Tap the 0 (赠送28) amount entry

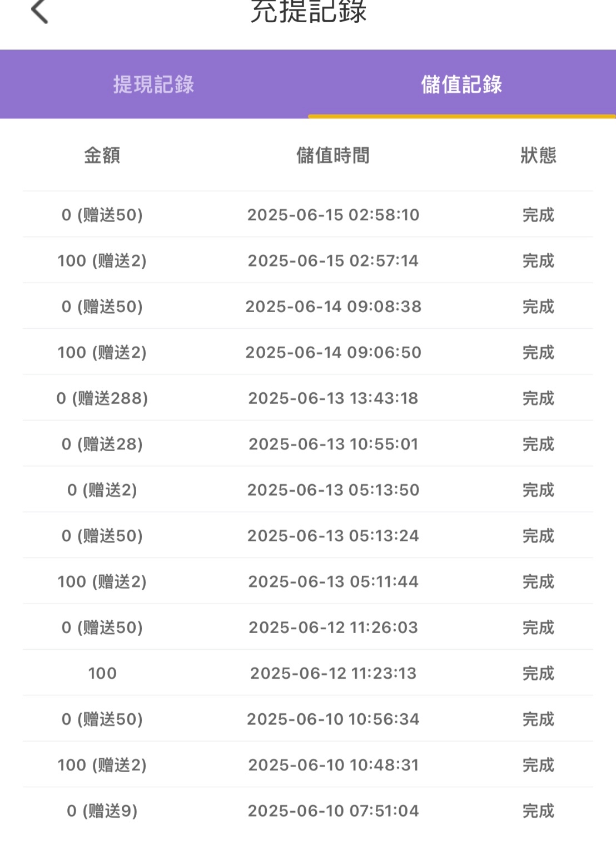click(x=102, y=444)
